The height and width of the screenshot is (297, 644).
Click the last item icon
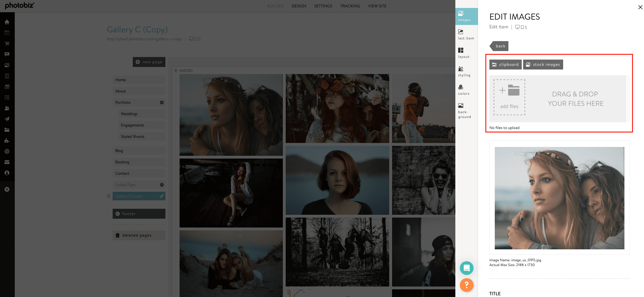click(x=466, y=34)
